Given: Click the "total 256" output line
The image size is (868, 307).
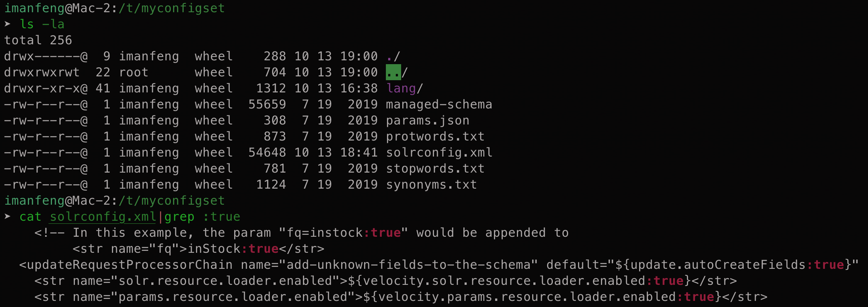Looking at the screenshot, I should 38,40.
